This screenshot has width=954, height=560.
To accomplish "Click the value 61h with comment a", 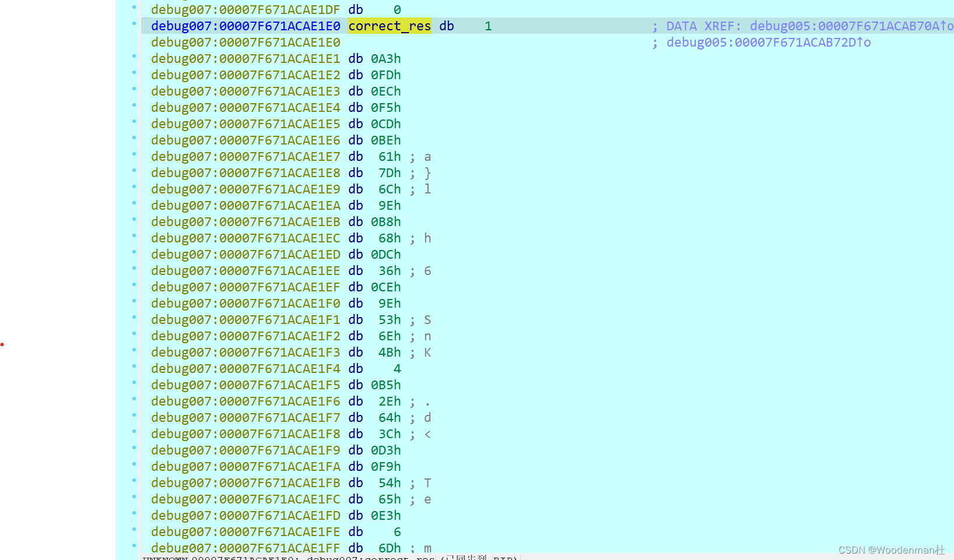I will (390, 157).
